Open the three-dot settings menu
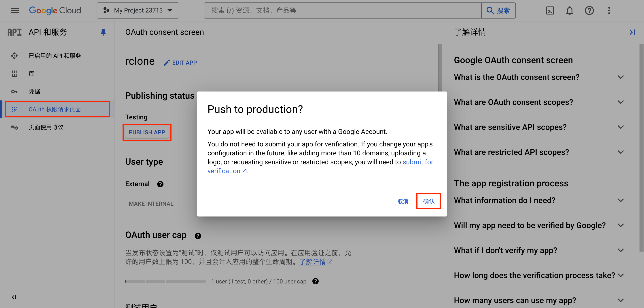This screenshot has width=644, height=308. [x=609, y=10]
